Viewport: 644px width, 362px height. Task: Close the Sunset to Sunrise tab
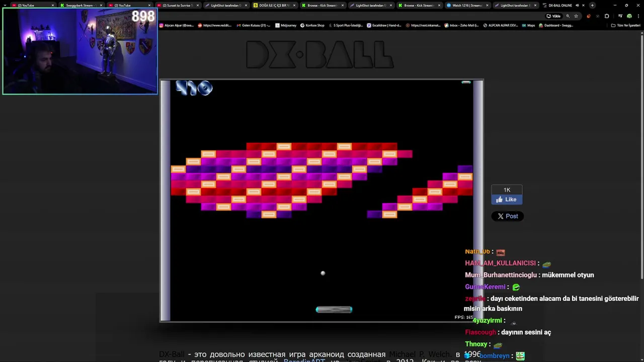coord(197,6)
